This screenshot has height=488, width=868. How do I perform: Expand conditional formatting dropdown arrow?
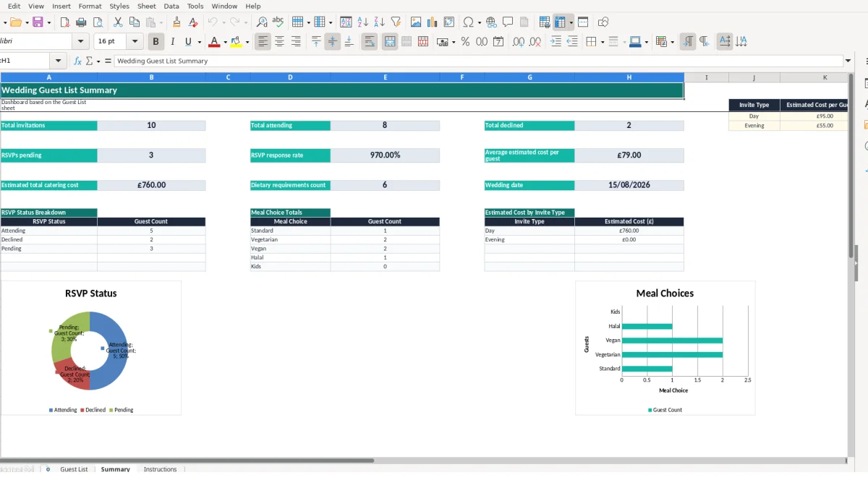672,42
